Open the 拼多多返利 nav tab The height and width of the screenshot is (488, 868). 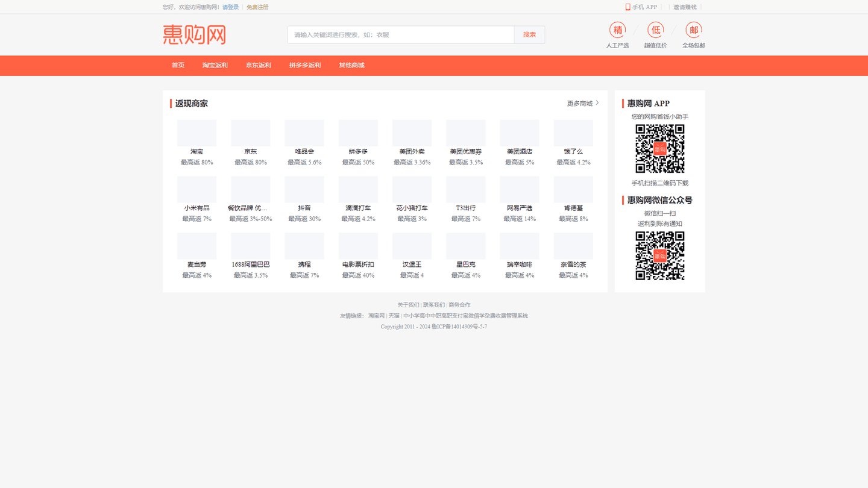[x=305, y=65]
